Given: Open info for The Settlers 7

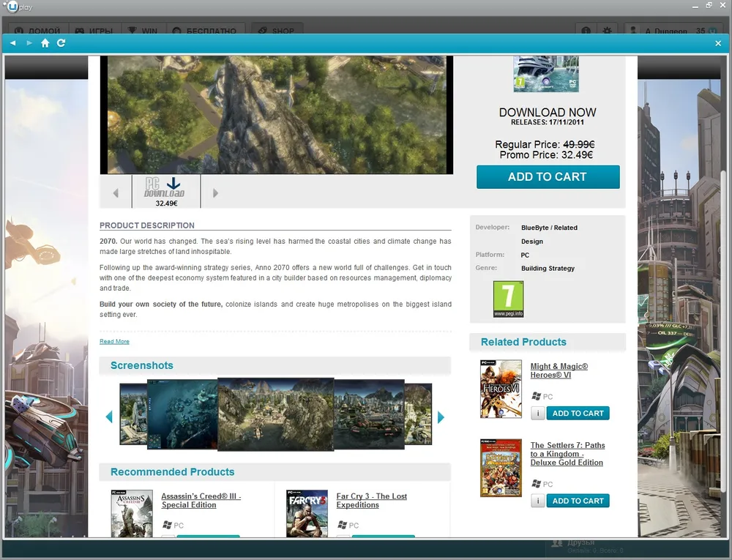Looking at the screenshot, I should click(537, 501).
